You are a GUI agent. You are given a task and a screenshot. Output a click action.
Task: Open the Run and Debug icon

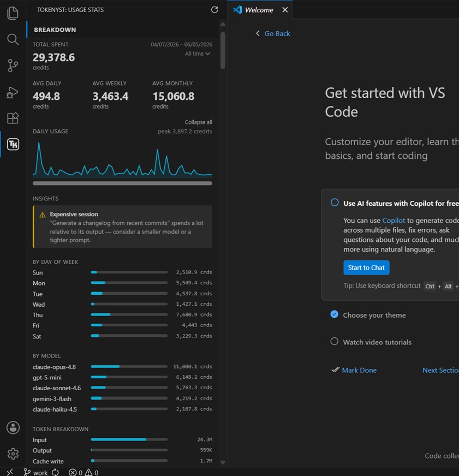[x=13, y=92]
